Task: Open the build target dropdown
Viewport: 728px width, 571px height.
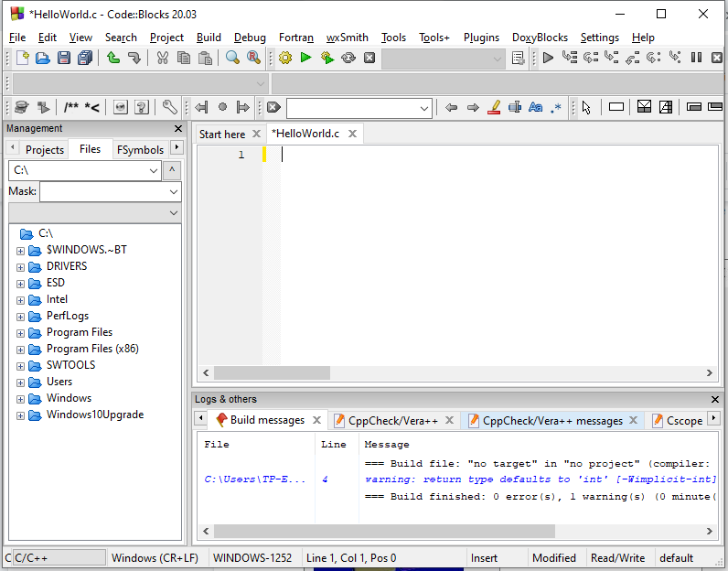Action: click(444, 59)
